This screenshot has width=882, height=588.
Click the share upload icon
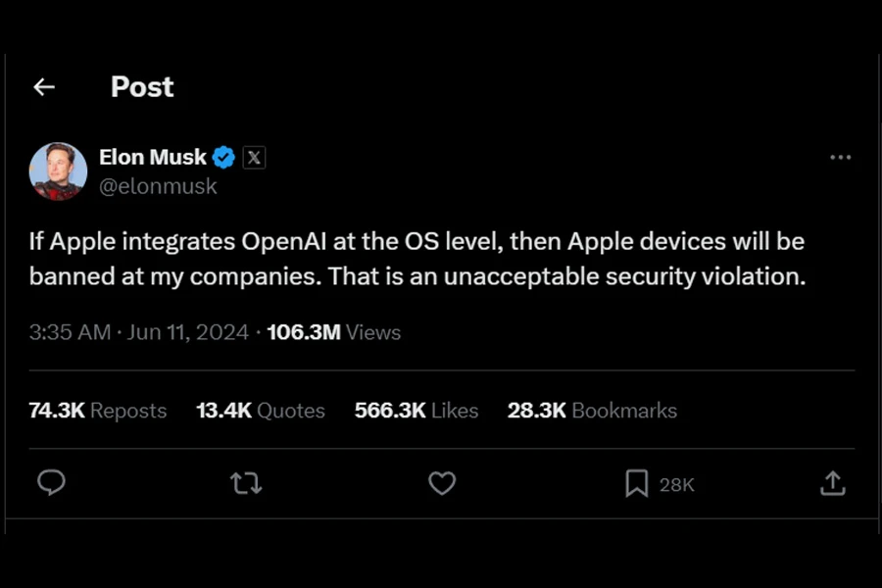coord(832,483)
